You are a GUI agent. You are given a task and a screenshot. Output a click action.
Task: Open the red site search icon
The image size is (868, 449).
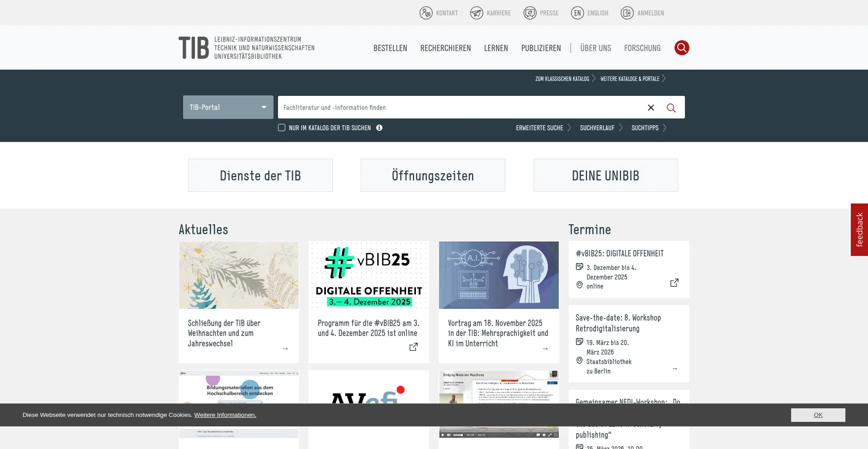(x=681, y=47)
